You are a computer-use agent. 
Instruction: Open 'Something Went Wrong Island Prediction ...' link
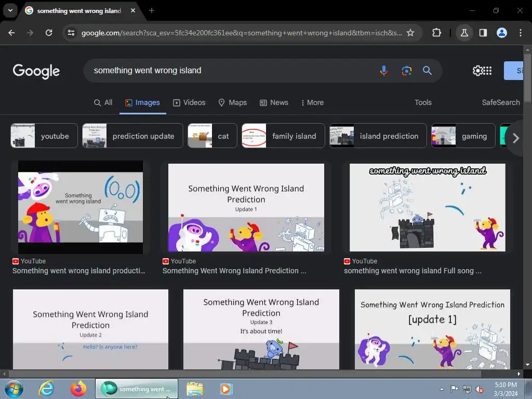[234, 271]
